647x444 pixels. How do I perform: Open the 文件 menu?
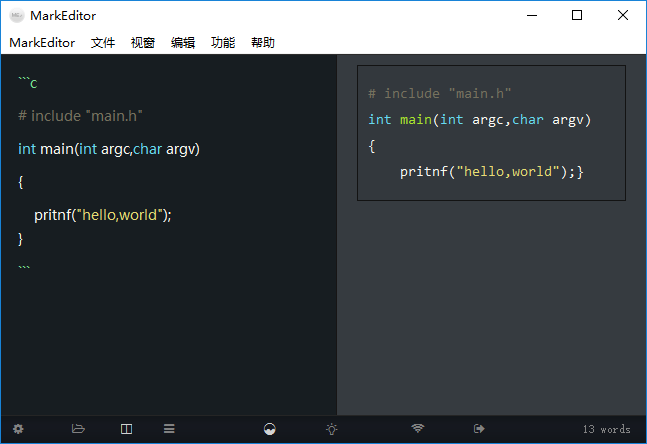[x=103, y=43]
